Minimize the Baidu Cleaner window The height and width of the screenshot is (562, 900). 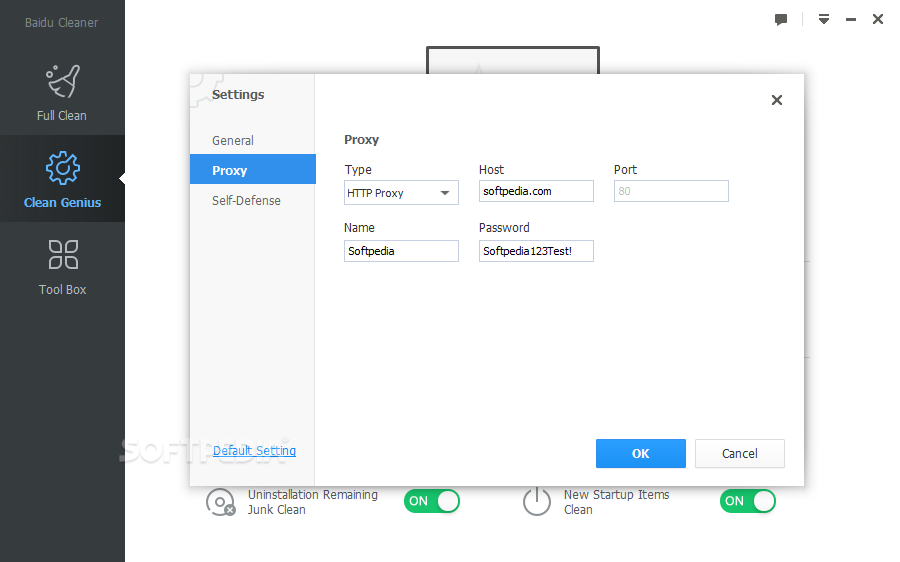click(x=851, y=20)
